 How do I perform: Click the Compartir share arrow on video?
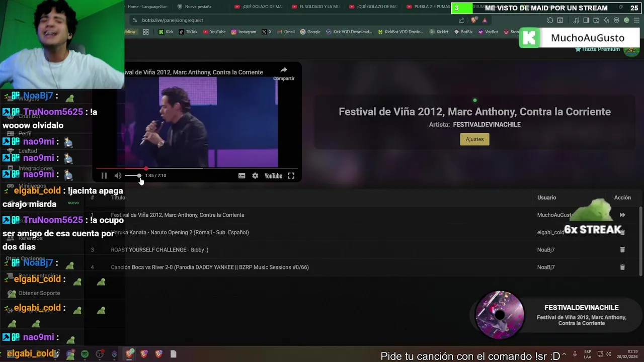tap(284, 73)
